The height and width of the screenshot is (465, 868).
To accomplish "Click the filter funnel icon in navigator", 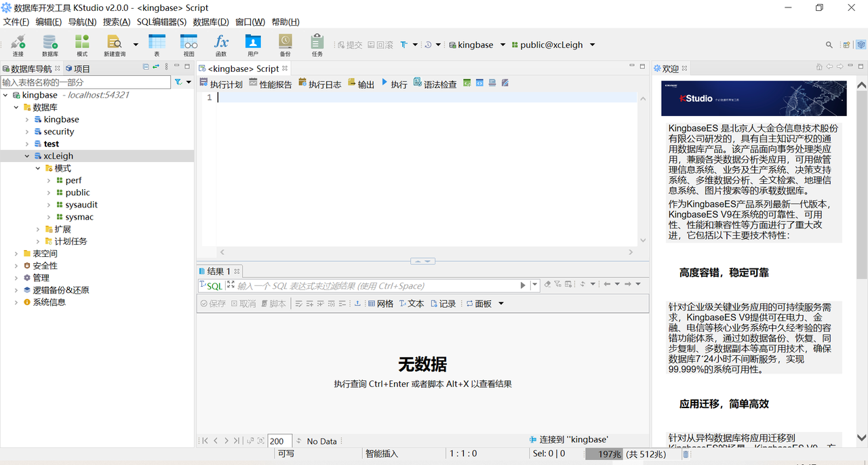I will [x=178, y=82].
